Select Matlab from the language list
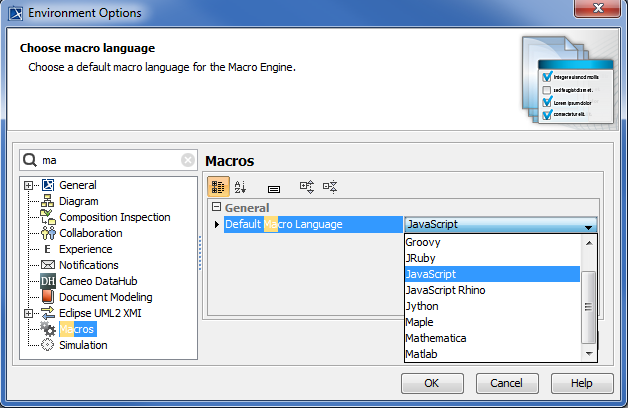 (x=492, y=354)
